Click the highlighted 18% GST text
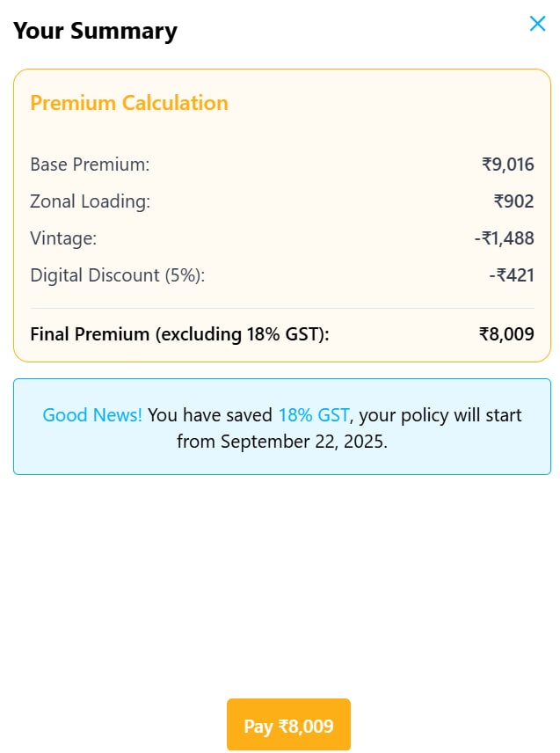 tap(314, 414)
